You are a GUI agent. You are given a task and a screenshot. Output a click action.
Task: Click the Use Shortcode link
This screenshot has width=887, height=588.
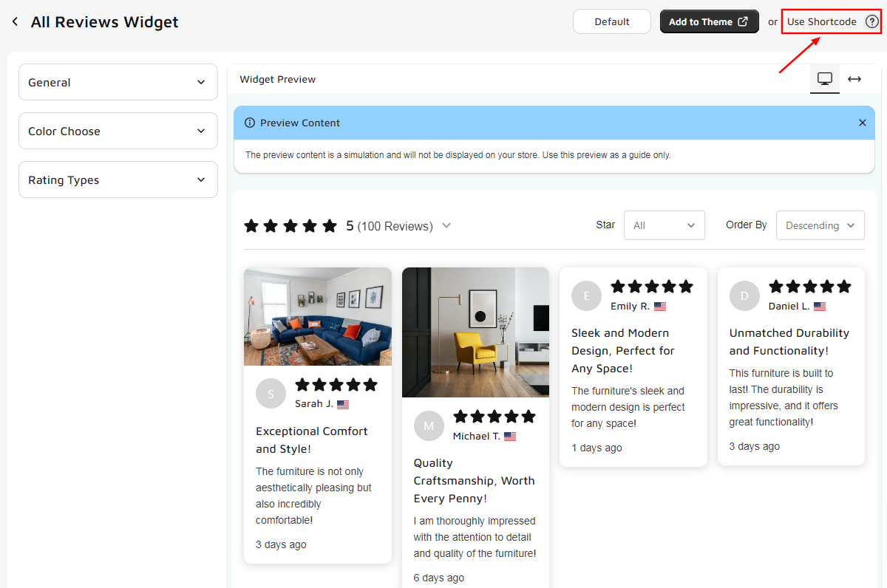pyautogui.click(x=822, y=21)
